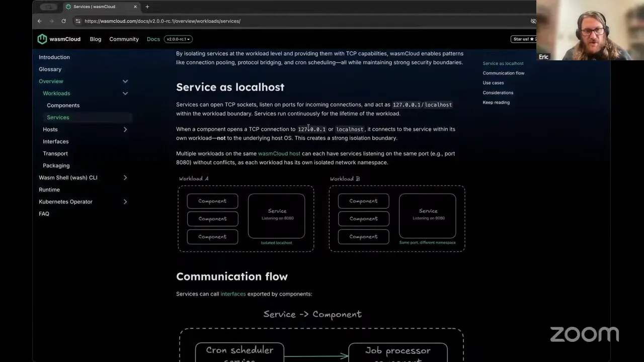Click the Isolated localhost caption
Viewport: 644px width, 362px height.
[x=276, y=243]
